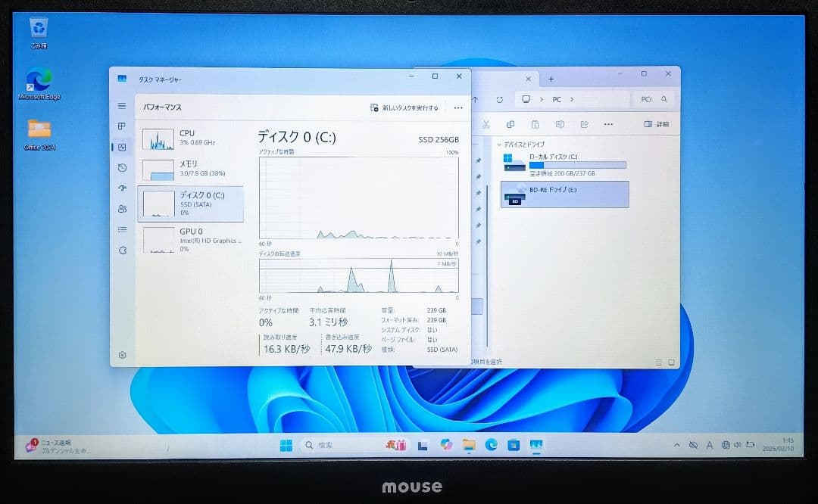Select the Paste icon in Explorer's toolbar
Screen dimensions: 818x504
point(533,124)
